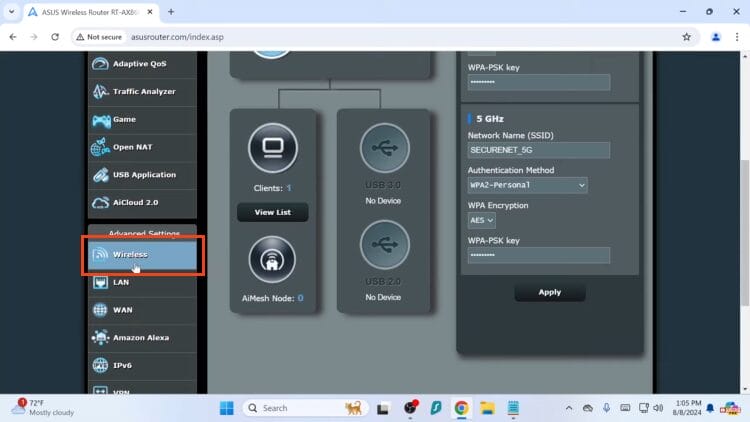The image size is (750, 422).
Task: Open the Chrome three-dot menu
Action: [x=737, y=37]
